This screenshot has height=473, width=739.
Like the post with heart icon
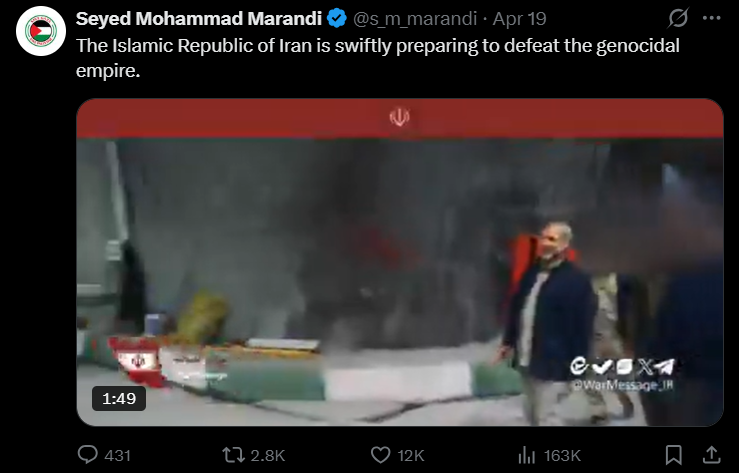tap(380, 455)
